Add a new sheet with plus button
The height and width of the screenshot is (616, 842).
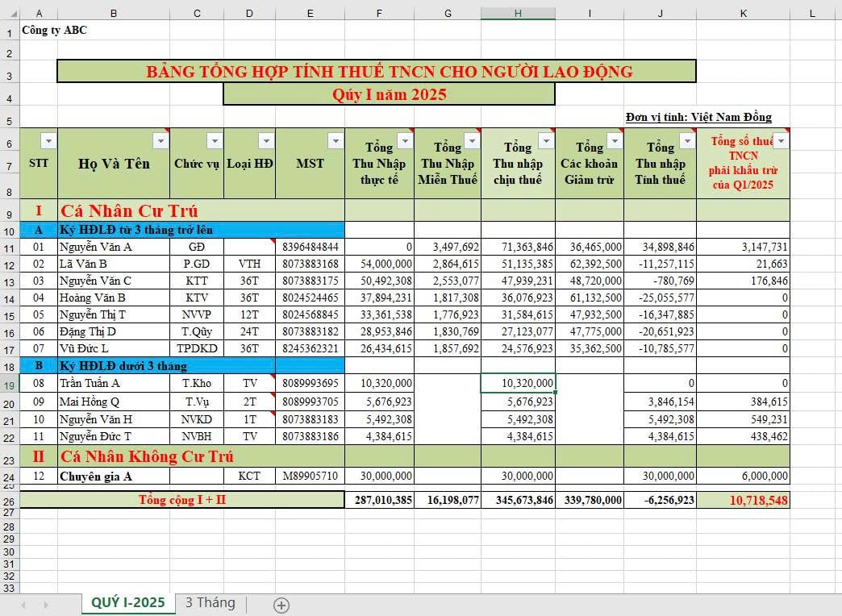tap(281, 606)
